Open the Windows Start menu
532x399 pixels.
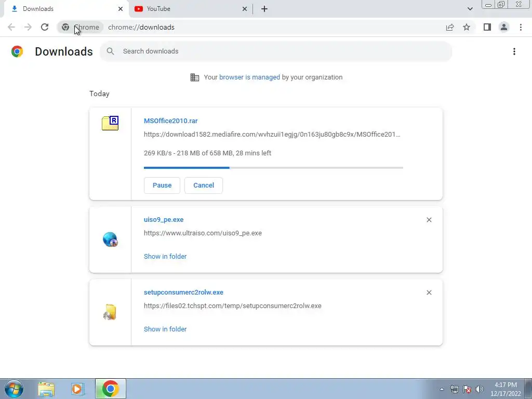pos(14,389)
